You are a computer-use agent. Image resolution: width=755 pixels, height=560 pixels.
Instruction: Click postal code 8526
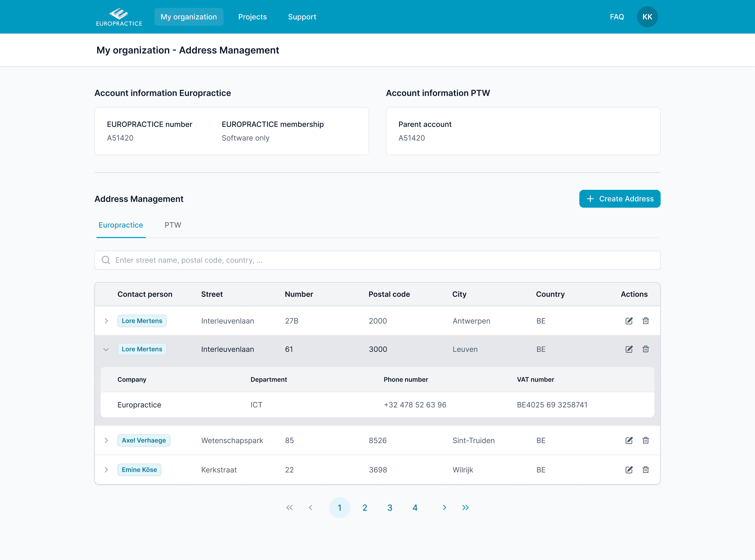pyautogui.click(x=377, y=440)
